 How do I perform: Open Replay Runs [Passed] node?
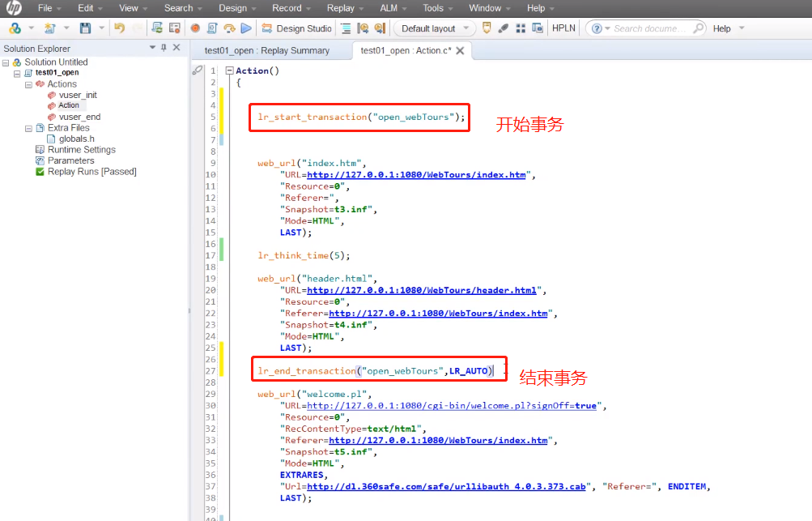click(x=91, y=171)
